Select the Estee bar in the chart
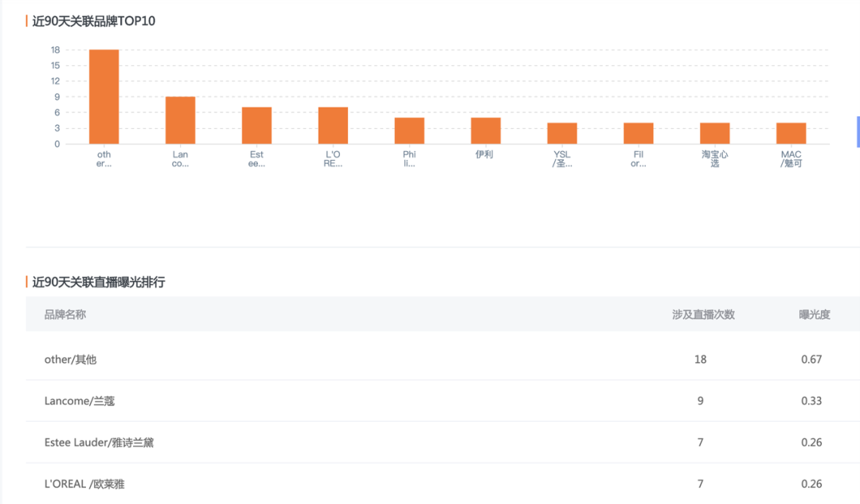 [256, 126]
